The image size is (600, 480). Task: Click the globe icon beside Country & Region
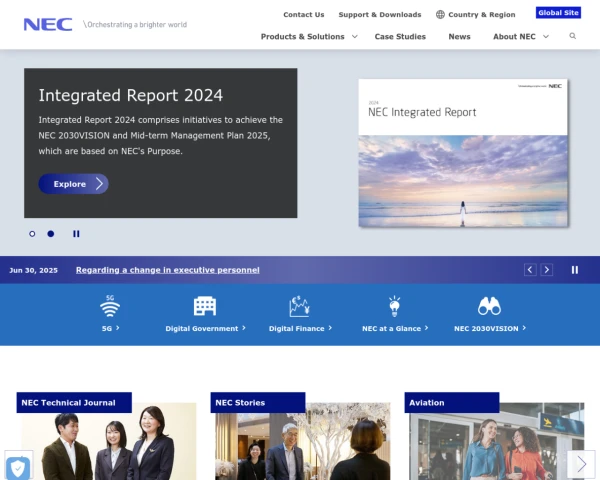(440, 15)
